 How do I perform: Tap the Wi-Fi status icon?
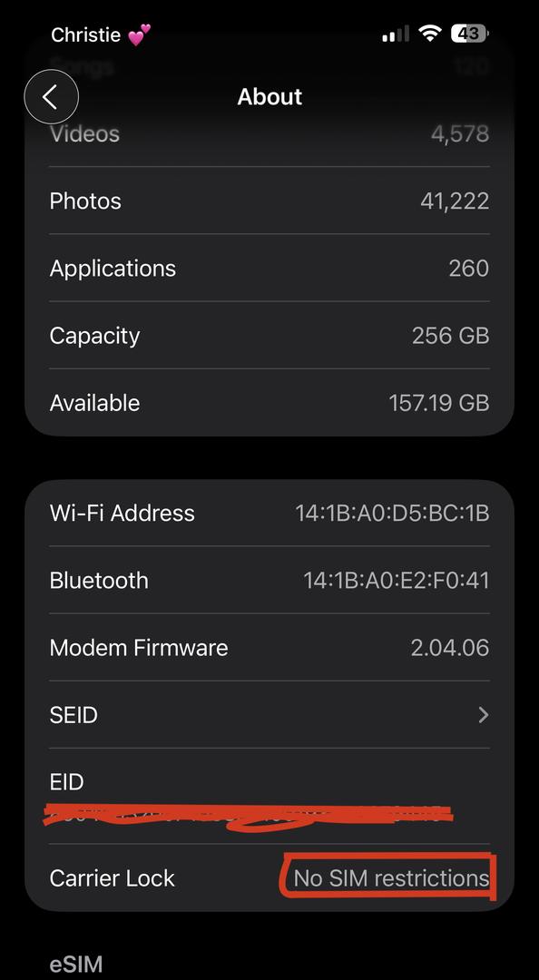click(429, 34)
